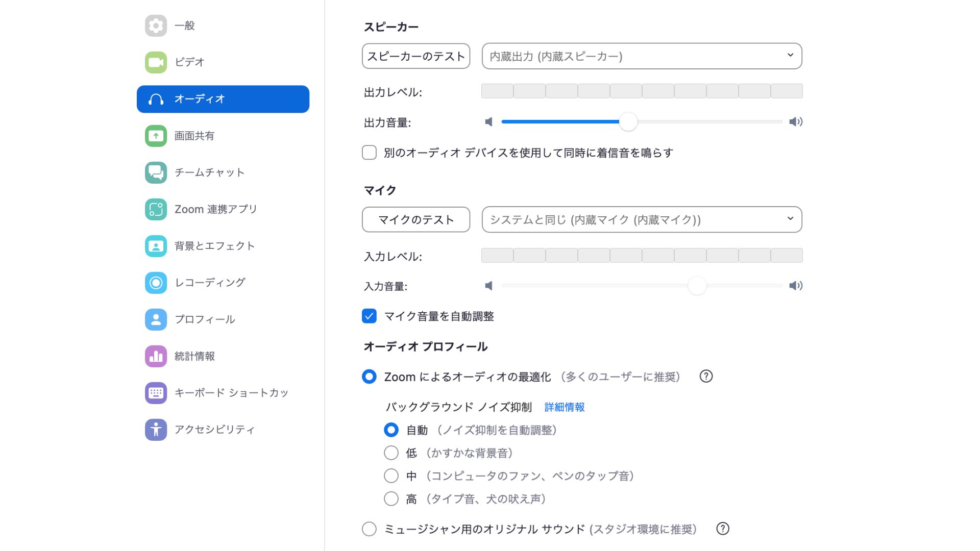Open チームチャット settings icon

coord(156,172)
